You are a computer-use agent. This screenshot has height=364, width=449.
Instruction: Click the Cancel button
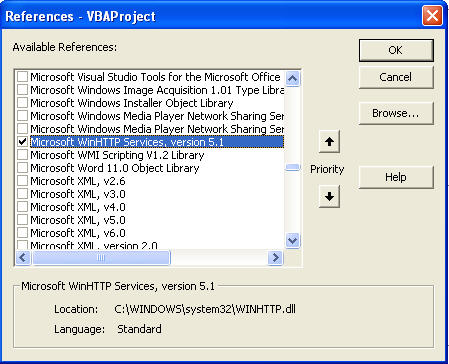coord(396,77)
